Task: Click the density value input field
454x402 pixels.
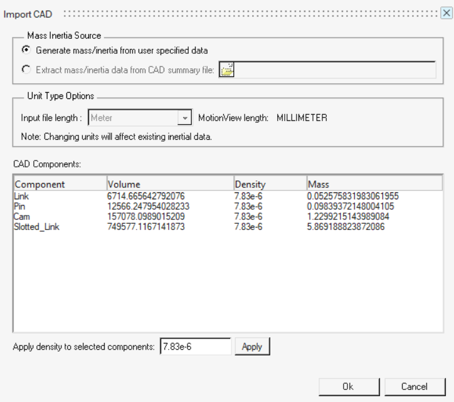Action: click(195, 347)
